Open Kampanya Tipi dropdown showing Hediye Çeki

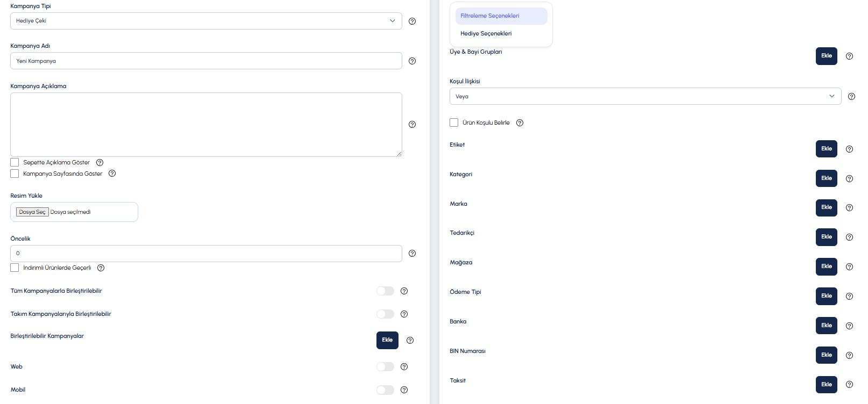[x=206, y=21]
